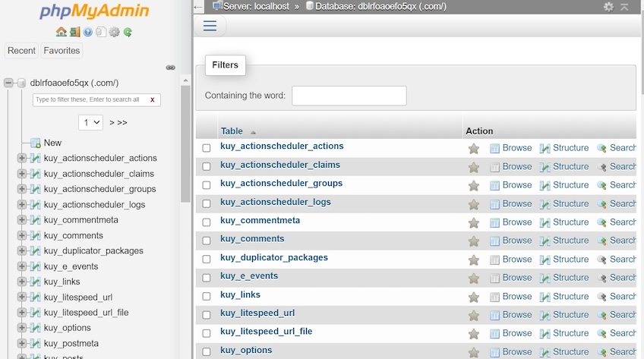Open Structure of kuy_actionscheduler_claims
Screen dimensions: 644x359
point(564,166)
